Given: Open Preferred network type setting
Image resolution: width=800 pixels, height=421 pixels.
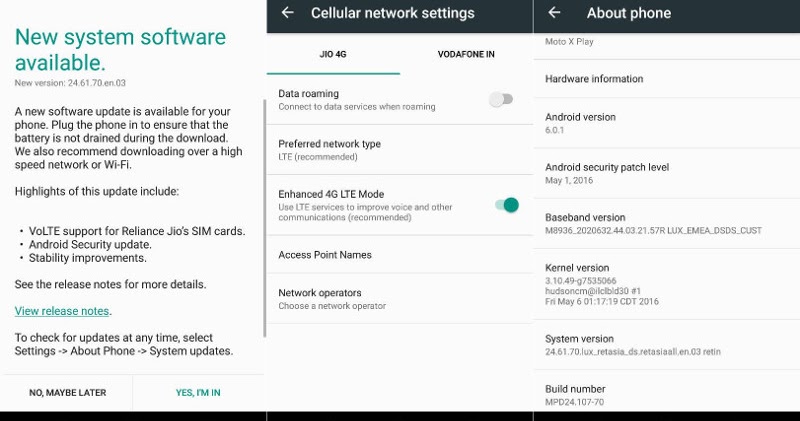Looking at the screenshot, I should [399, 150].
